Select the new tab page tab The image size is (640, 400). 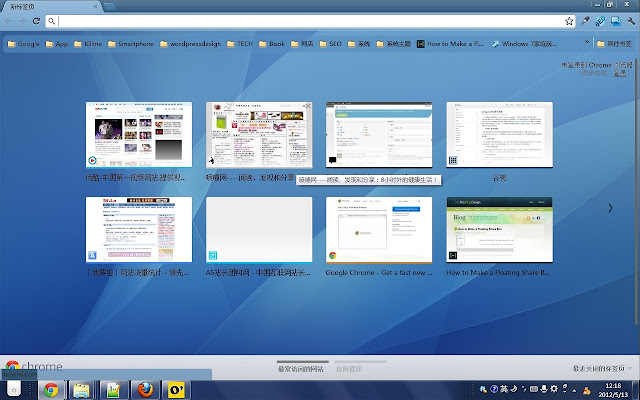52,7
